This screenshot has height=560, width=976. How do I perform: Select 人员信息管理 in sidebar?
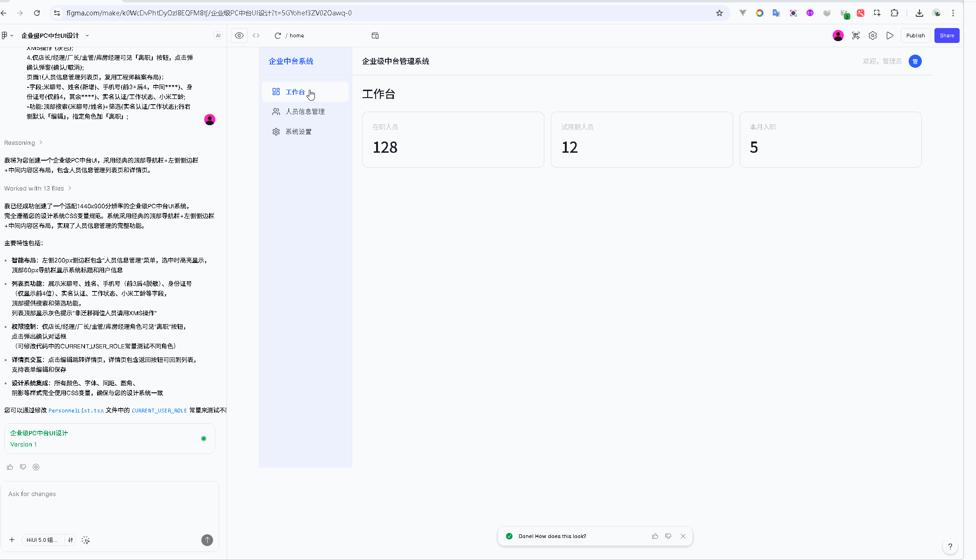tap(305, 112)
